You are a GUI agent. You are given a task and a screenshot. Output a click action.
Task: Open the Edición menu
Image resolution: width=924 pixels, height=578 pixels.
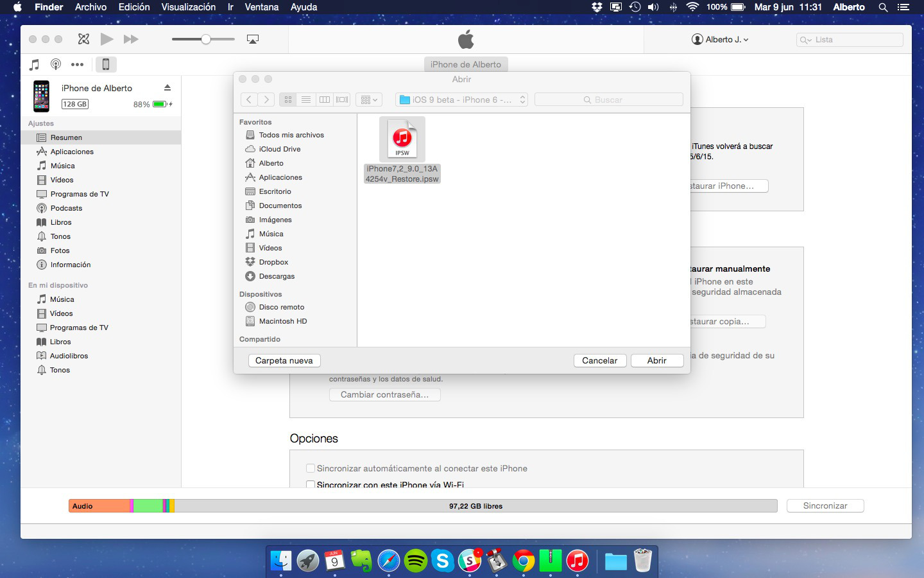134,7
